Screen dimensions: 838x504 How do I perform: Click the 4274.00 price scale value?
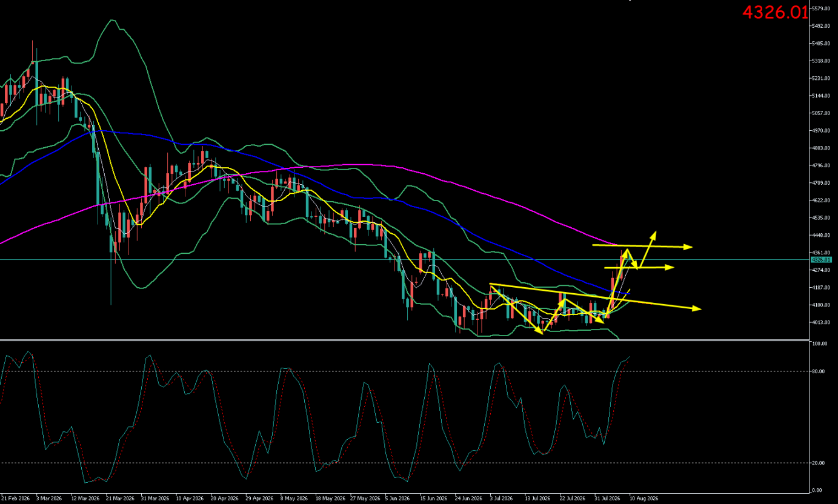tap(822, 270)
